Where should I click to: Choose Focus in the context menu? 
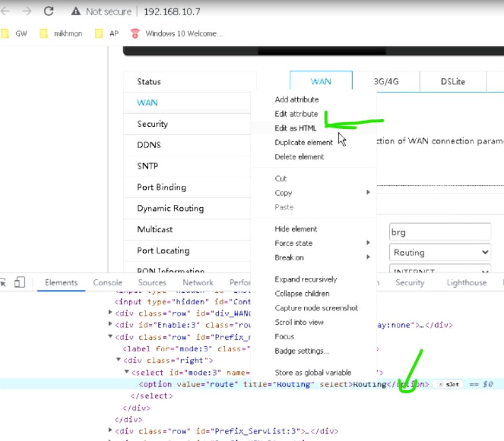[313, 336]
